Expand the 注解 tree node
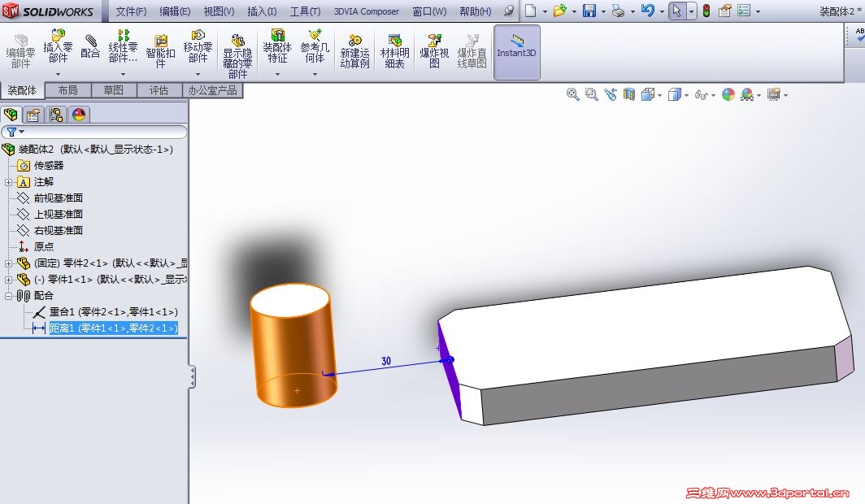This screenshot has width=865, height=504. (8, 182)
